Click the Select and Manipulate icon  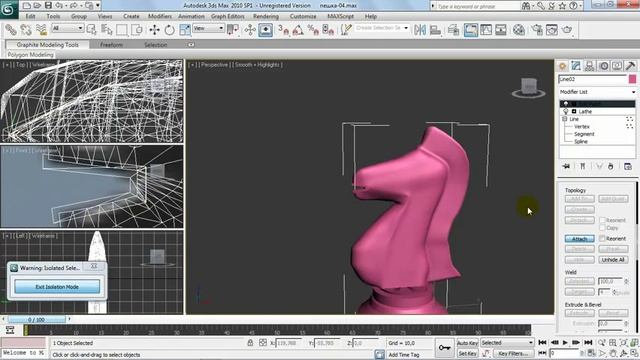pos(250,30)
